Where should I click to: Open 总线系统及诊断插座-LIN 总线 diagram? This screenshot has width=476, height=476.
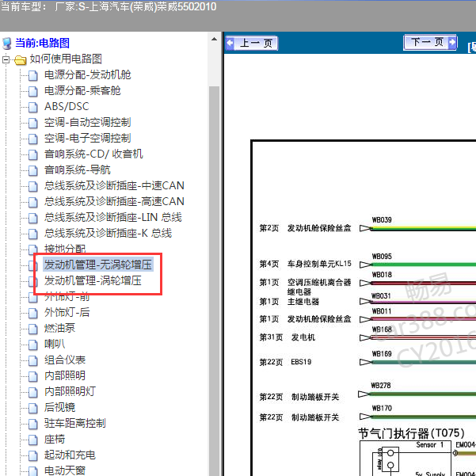click(113, 217)
